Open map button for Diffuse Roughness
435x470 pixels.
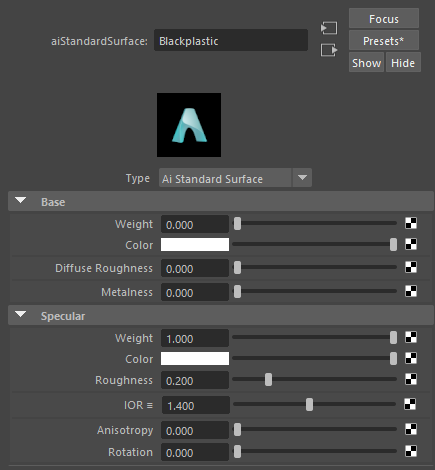point(411,267)
